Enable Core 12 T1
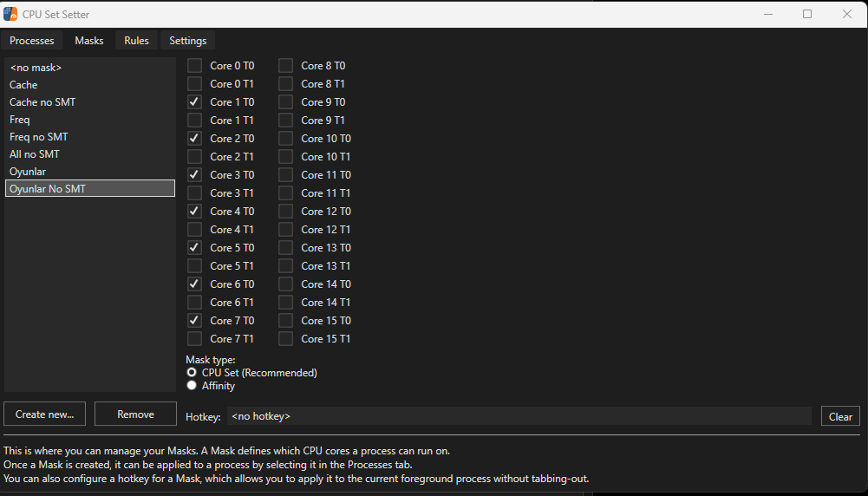868x496 pixels. point(285,229)
